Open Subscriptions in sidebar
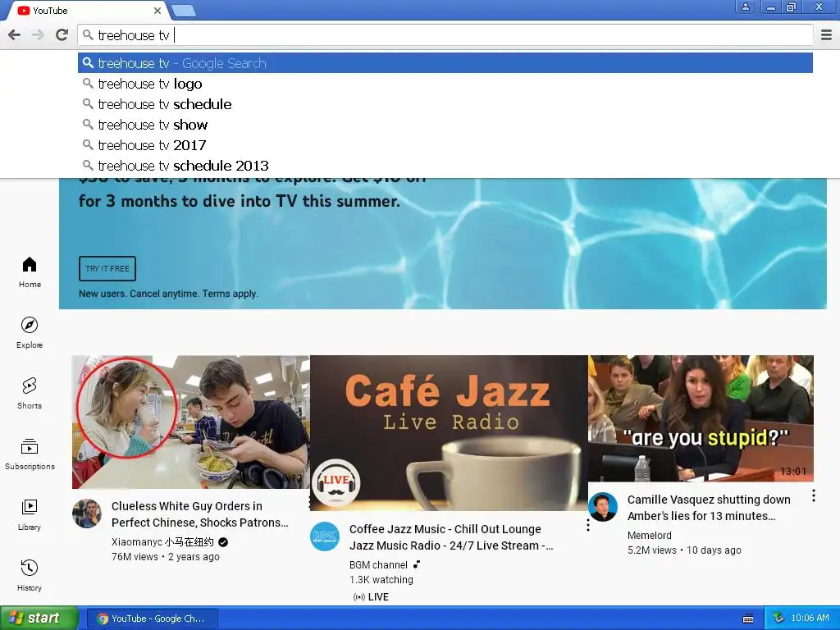Screen dimensions: 840x630 point(30,454)
